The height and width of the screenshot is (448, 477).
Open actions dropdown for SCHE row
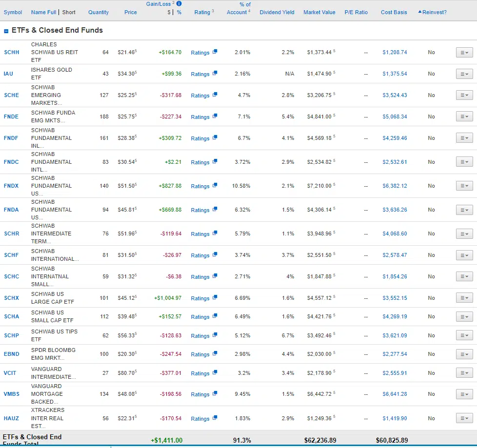pyautogui.click(x=464, y=95)
